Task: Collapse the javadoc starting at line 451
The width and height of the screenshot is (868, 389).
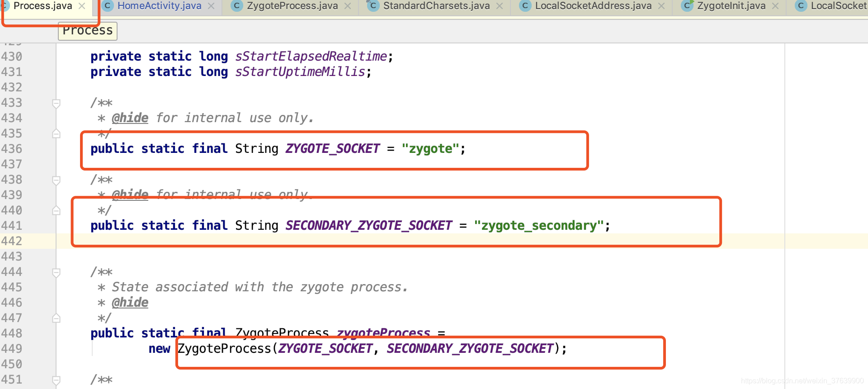Action: pos(56,380)
